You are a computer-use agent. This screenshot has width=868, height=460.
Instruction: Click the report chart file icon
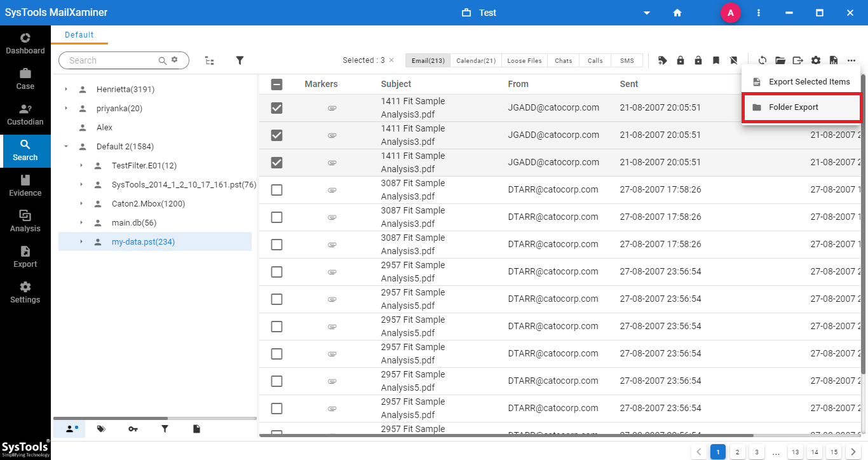coord(834,60)
